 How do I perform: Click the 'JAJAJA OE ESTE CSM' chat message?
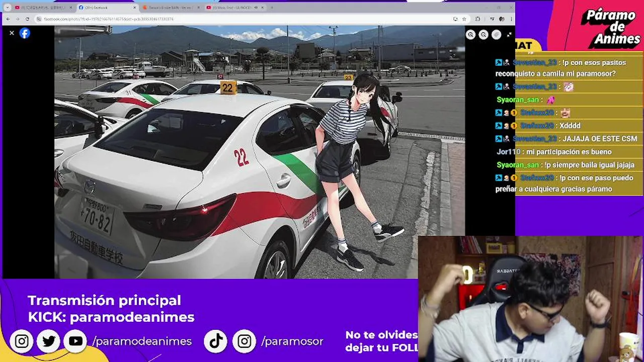click(x=600, y=139)
